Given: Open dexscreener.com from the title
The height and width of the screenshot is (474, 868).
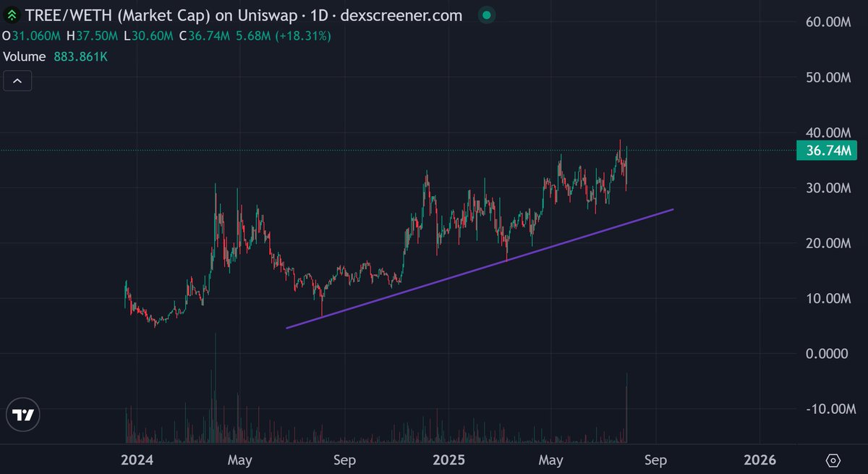Looking at the screenshot, I should (x=401, y=14).
